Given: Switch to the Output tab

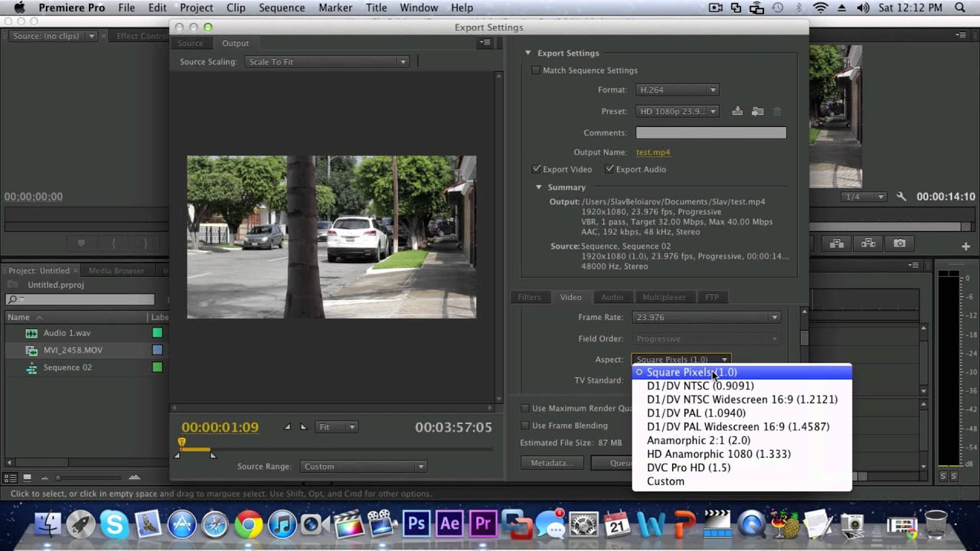Looking at the screenshot, I should point(235,43).
